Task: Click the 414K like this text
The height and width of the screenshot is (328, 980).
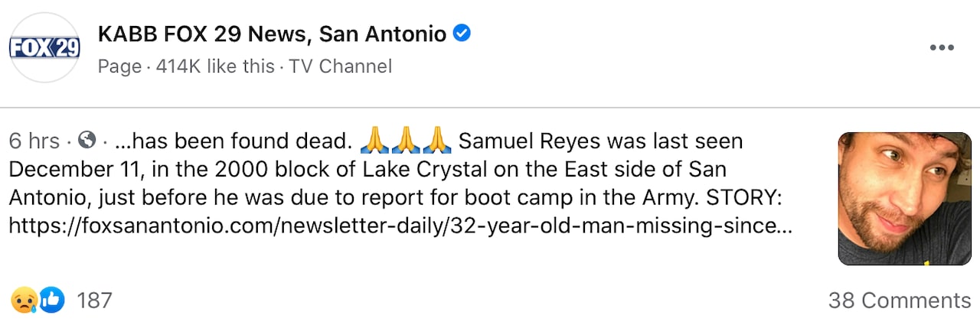Action: click(x=215, y=67)
